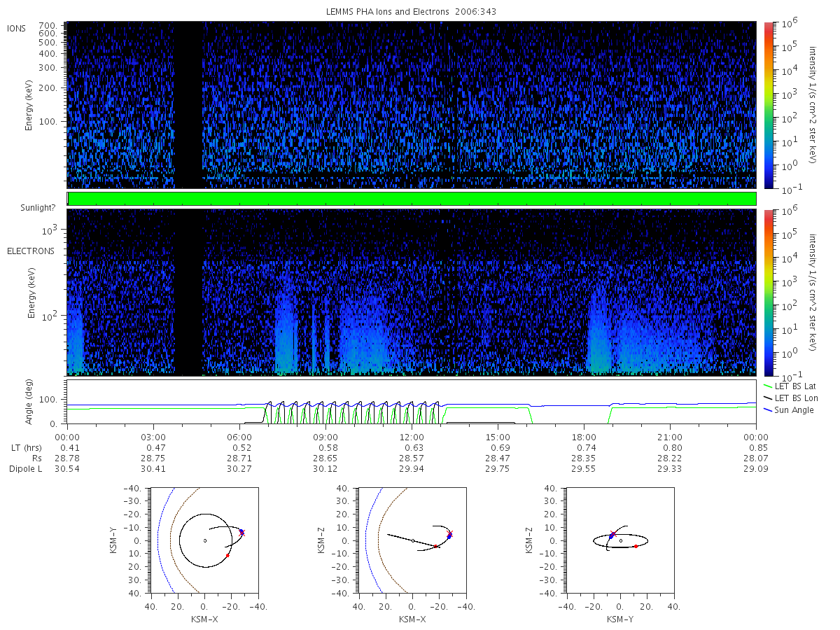The width and height of the screenshot is (840, 630).
Task: Click the 12:00 time tick label
Action: [x=412, y=436]
